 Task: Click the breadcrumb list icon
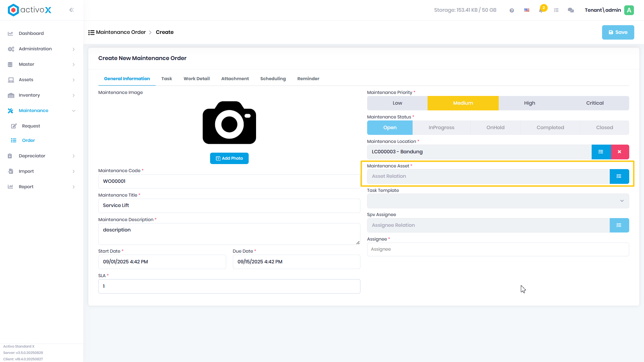tap(91, 33)
